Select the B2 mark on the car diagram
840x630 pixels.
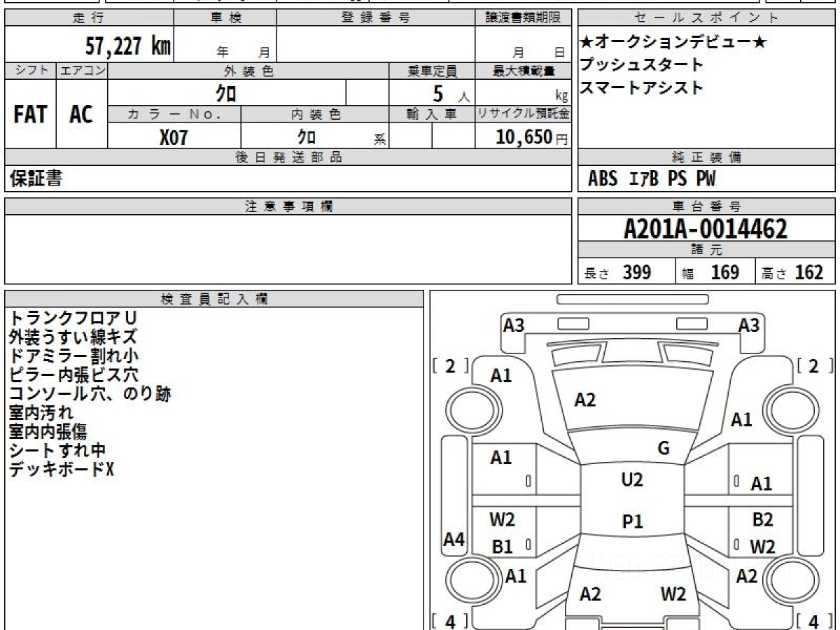(x=762, y=519)
